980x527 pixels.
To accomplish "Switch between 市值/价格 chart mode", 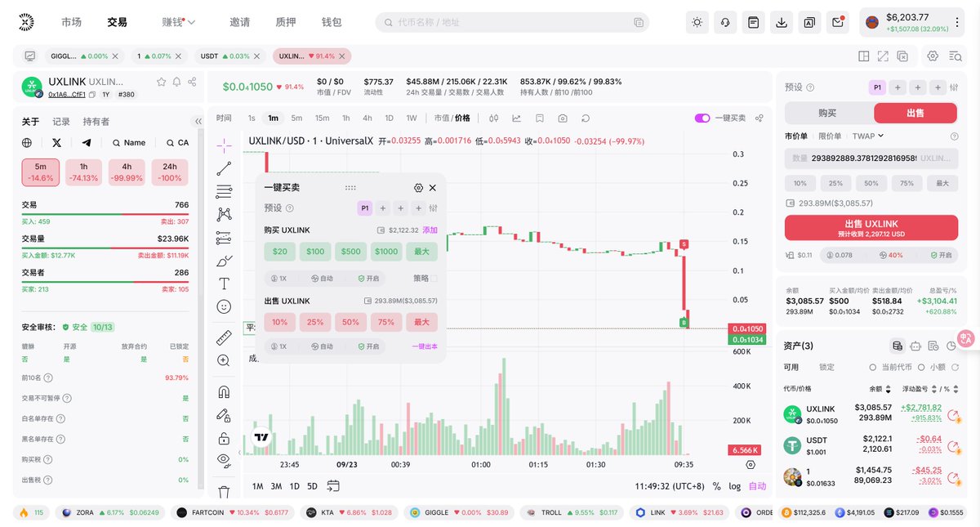I will [x=452, y=118].
